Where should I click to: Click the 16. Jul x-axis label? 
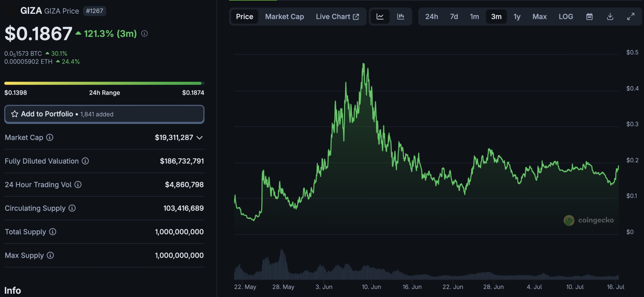point(616,287)
